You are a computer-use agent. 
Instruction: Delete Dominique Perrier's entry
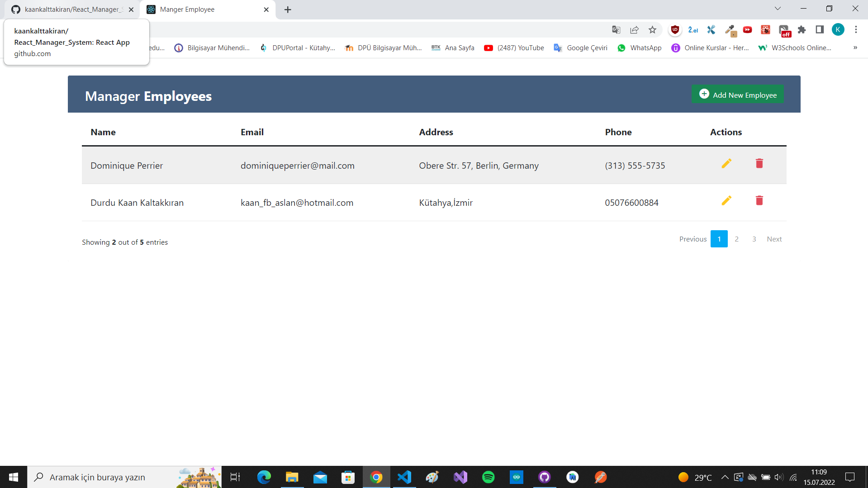pyautogui.click(x=759, y=163)
